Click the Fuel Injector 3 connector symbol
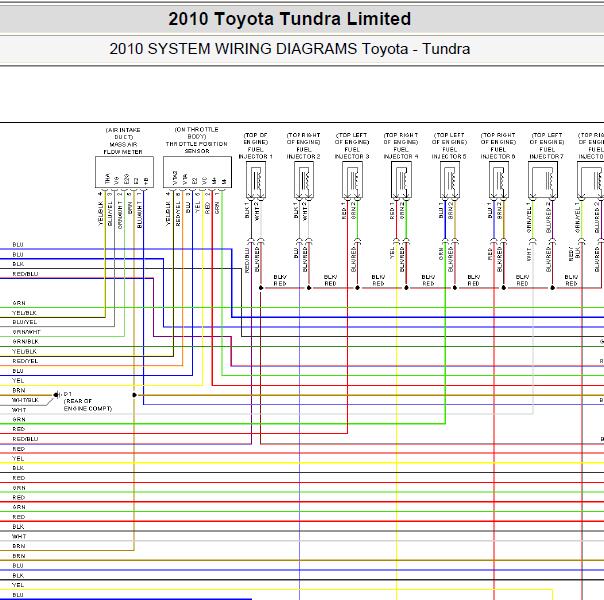This screenshot has width=604, height=600. point(353,181)
